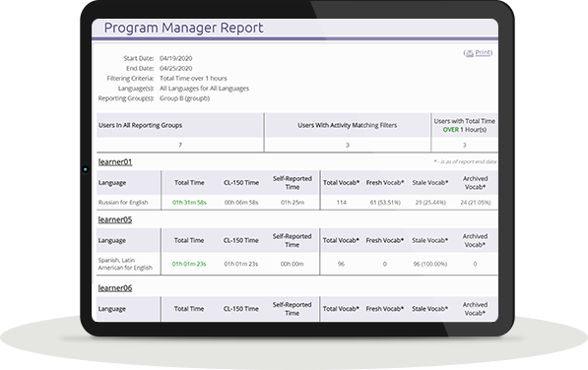588x370 pixels.
Task: Open learner01 profile link
Action: 115,162
